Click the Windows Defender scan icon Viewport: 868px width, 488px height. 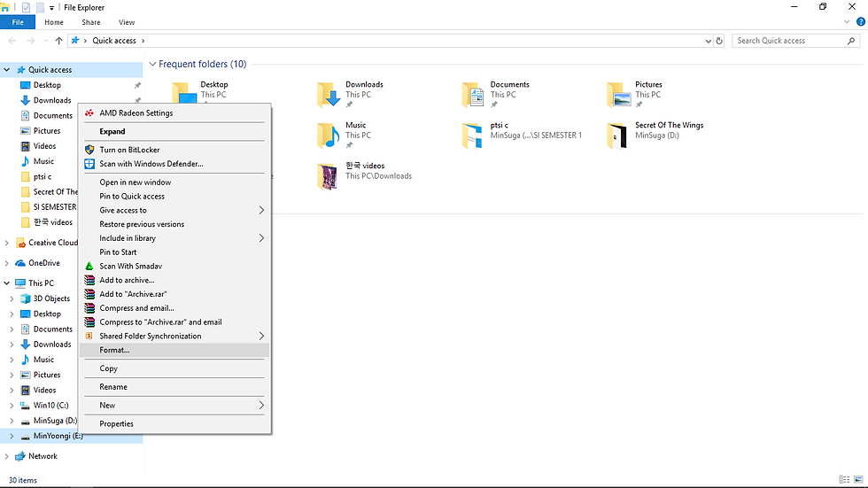[x=89, y=164]
